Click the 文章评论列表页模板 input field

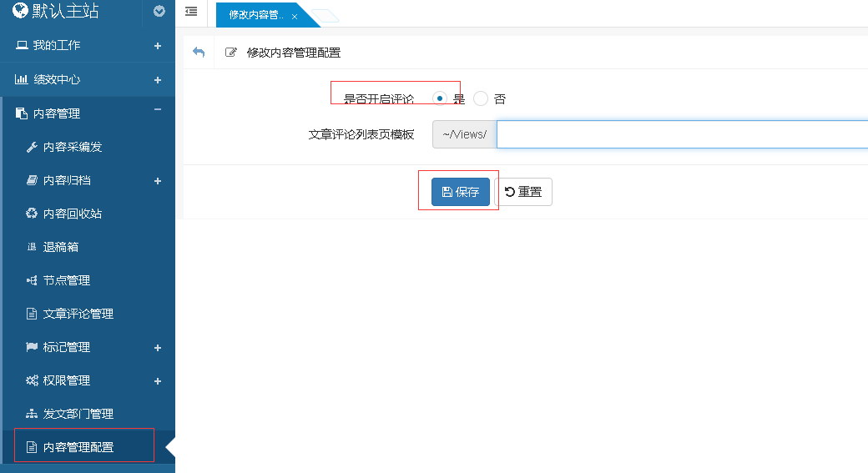click(x=681, y=134)
